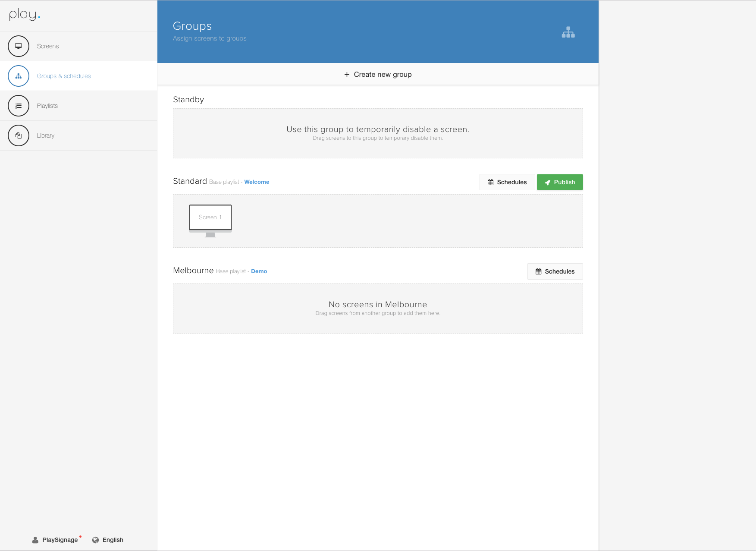
Task: Click the user icon next to PlaySignage
Action: point(35,540)
